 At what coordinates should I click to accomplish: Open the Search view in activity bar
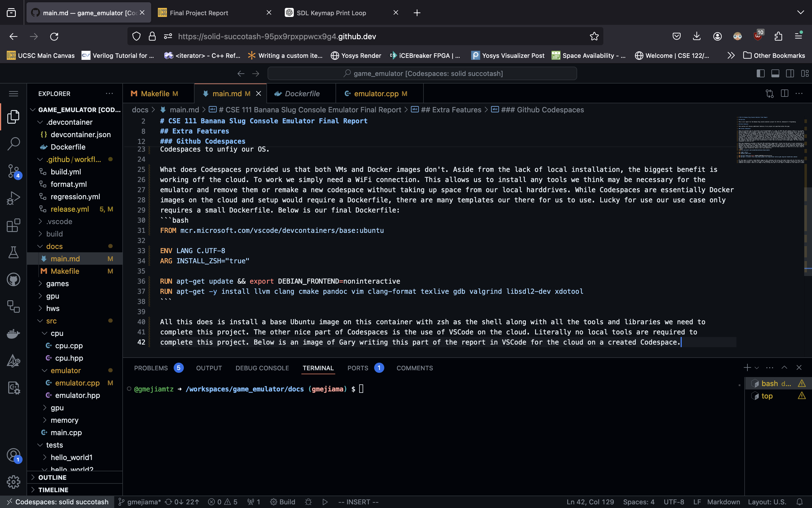click(14, 144)
